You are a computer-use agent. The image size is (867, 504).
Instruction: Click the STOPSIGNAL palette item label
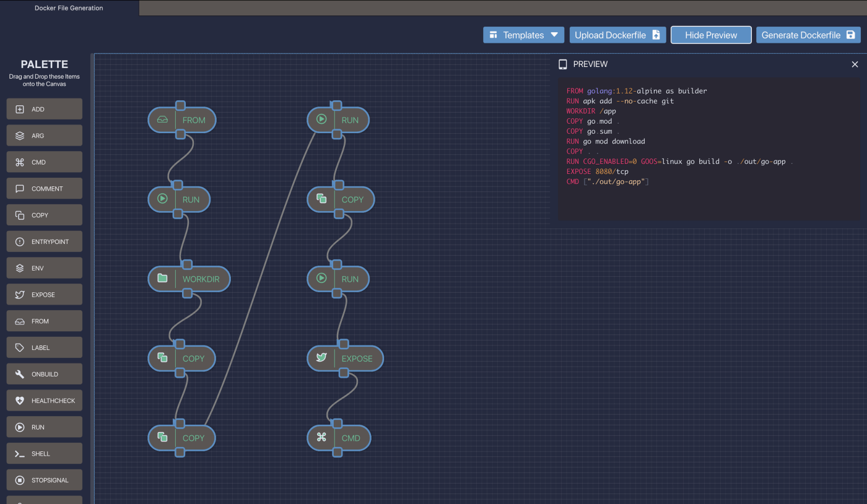pyautogui.click(x=50, y=480)
